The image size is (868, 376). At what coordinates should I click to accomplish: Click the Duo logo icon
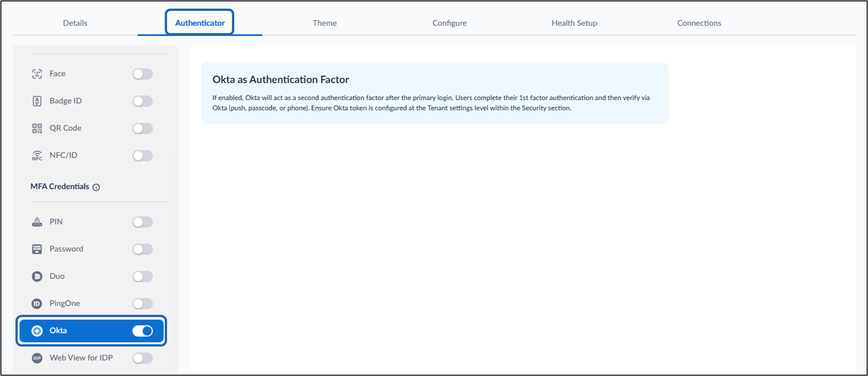point(37,276)
